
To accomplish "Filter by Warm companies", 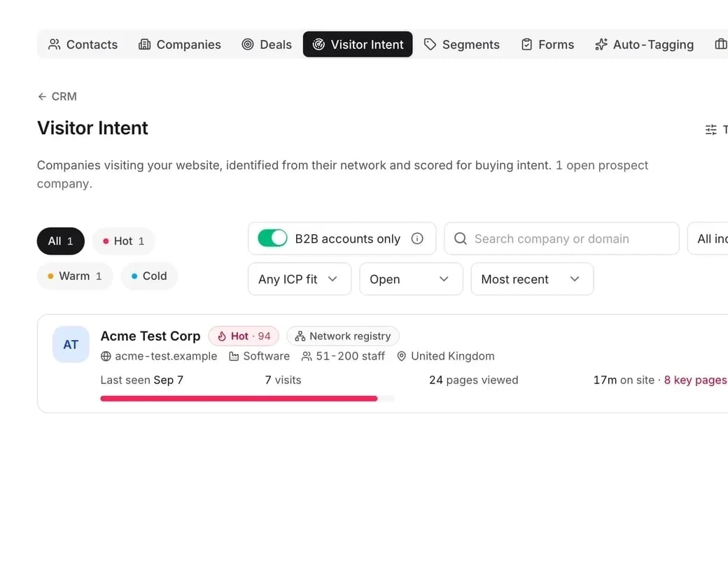I will [x=75, y=276].
